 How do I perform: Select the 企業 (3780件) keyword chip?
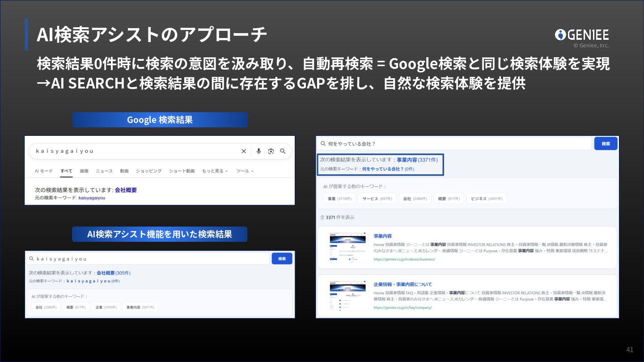pyautogui.click(x=106, y=307)
